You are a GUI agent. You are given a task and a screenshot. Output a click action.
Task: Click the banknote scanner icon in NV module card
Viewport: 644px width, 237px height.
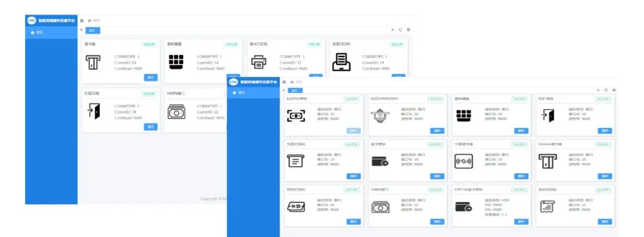tap(296, 117)
